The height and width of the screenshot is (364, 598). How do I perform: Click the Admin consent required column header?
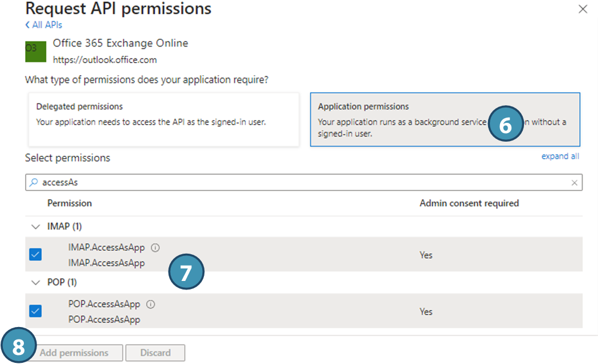click(x=469, y=203)
